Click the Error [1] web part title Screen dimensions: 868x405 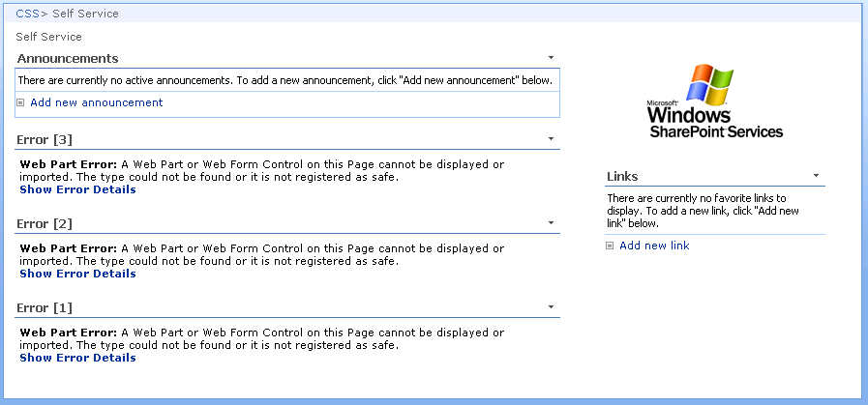pos(45,308)
